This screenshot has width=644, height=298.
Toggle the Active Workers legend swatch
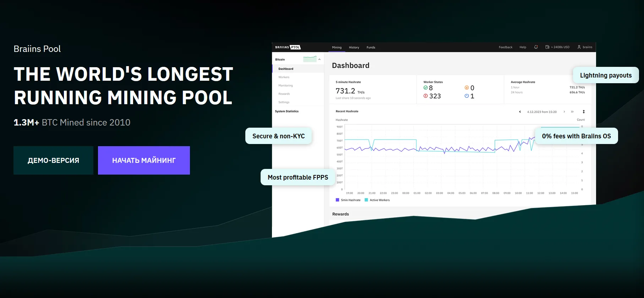(366, 200)
